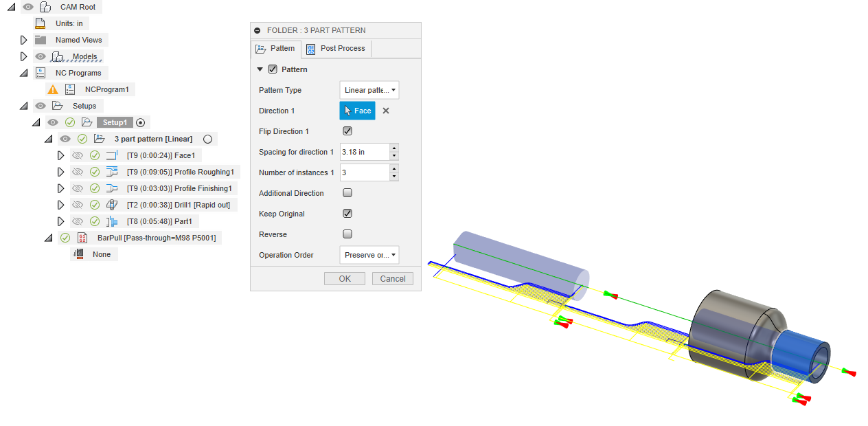
Task: Click the Units: in icon
Action: point(41,23)
